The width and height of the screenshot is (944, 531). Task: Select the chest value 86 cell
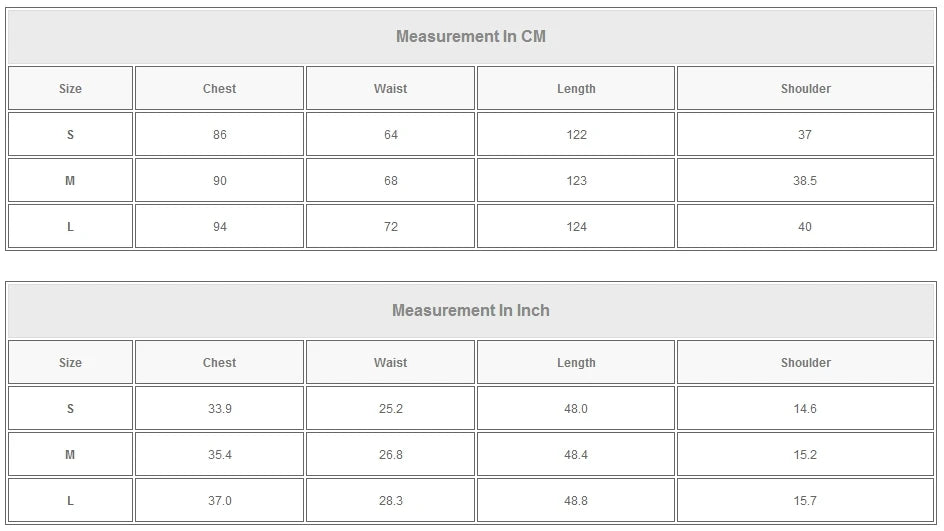point(219,135)
